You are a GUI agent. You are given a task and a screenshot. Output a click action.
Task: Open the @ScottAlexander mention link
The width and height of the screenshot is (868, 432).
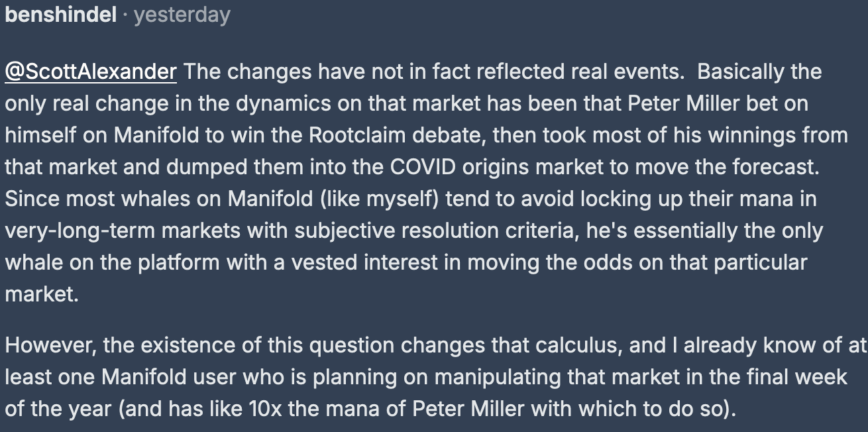click(91, 72)
